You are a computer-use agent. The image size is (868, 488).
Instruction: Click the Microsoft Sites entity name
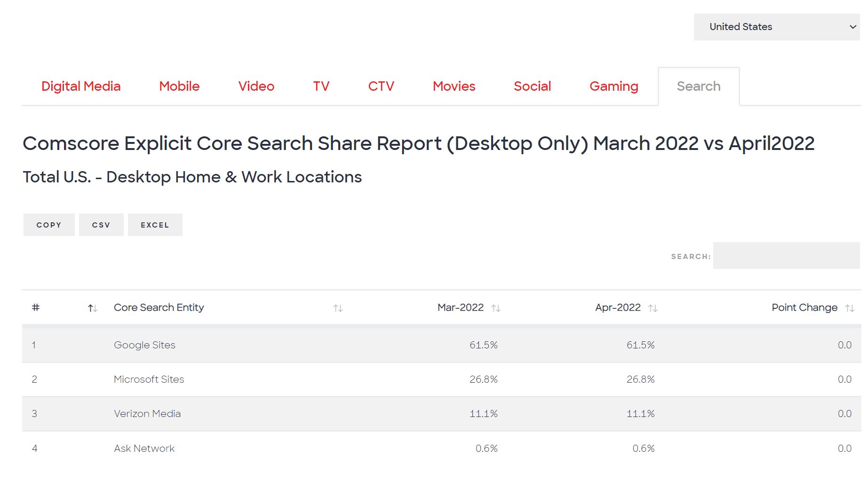click(x=149, y=379)
